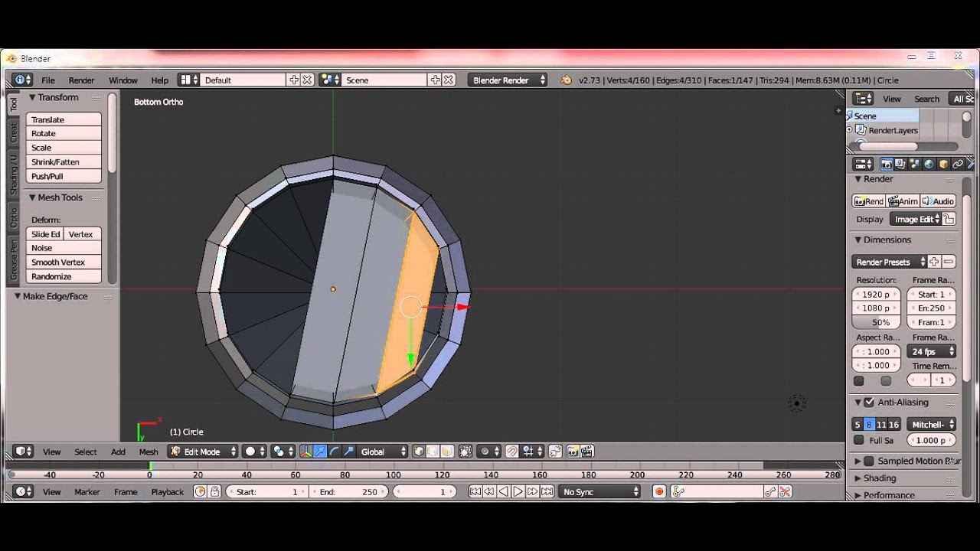Screen dimensions: 980x551
Task: Open Object properties cube tab icon
Action: coord(943,164)
